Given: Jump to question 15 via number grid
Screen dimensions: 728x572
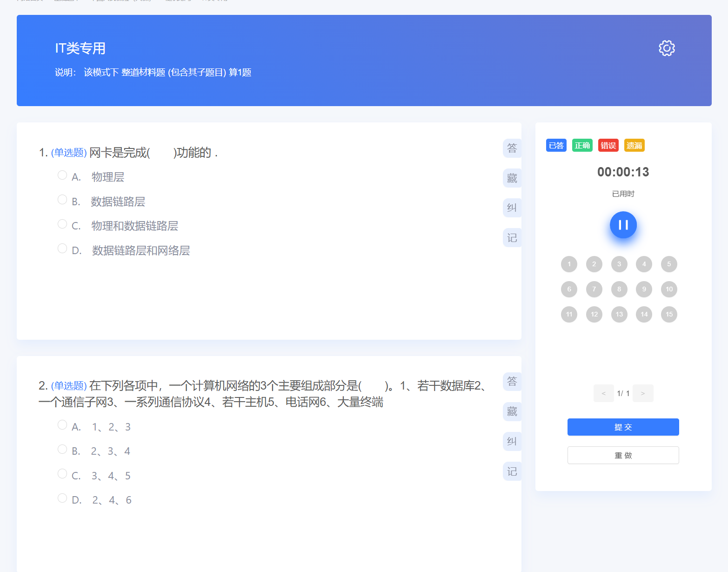Looking at the screenshot, I should pyautogui.click(x=669, y=314).
